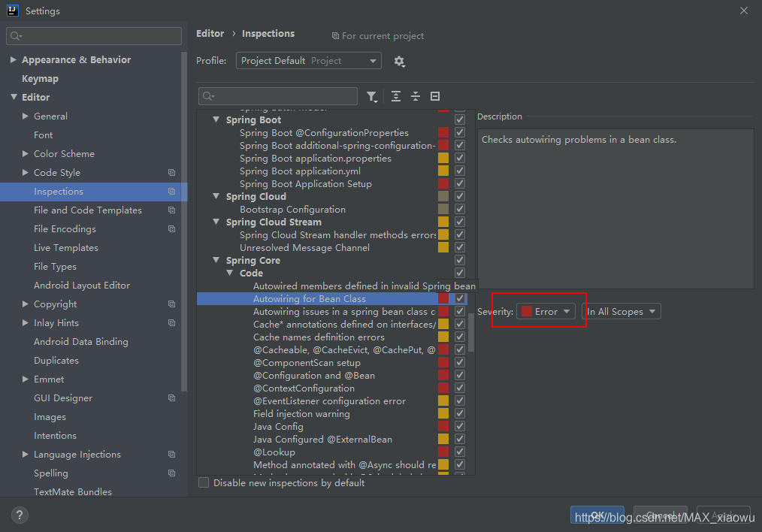Click severity swatch for Bootstrap Configuration
762x532 pixels.
tap(443, 209)
